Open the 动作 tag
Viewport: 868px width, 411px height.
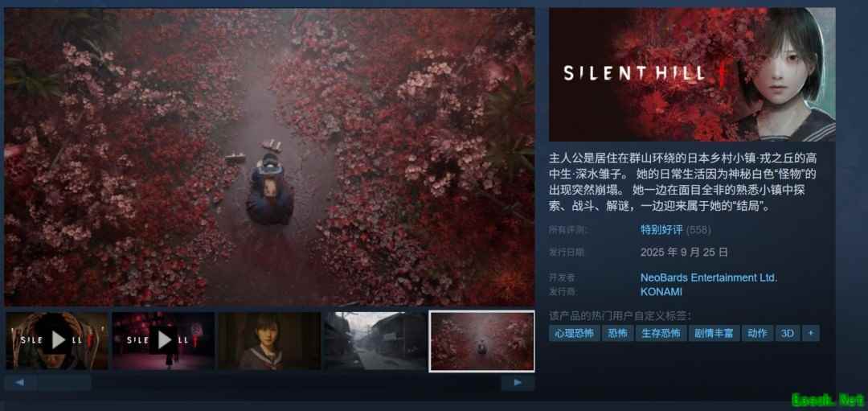tap(757, 333)
